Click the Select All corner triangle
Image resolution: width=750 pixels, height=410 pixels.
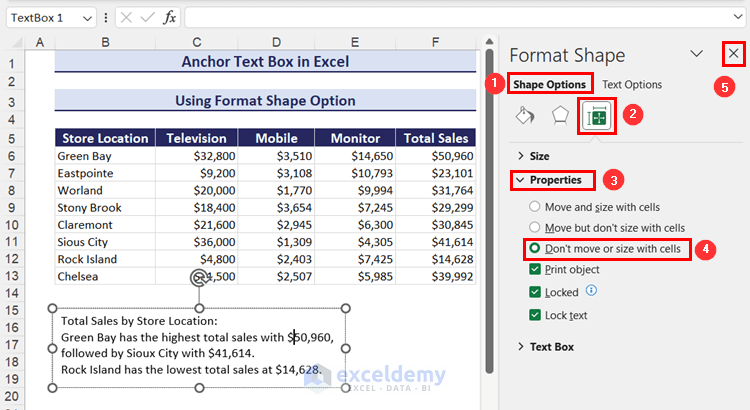tap(17, 43)
